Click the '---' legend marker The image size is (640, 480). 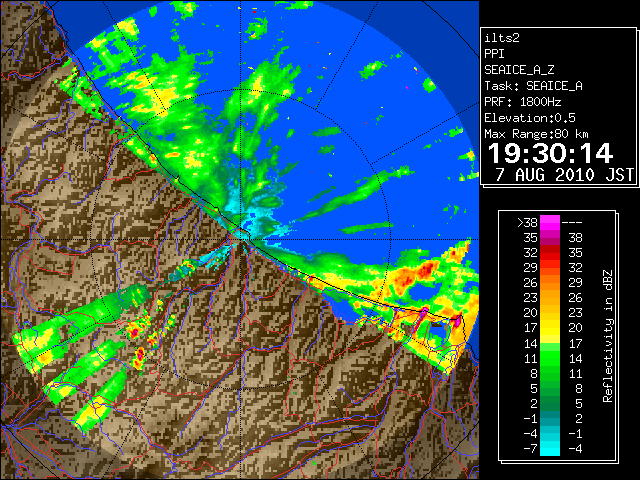[x=572, y=222]
